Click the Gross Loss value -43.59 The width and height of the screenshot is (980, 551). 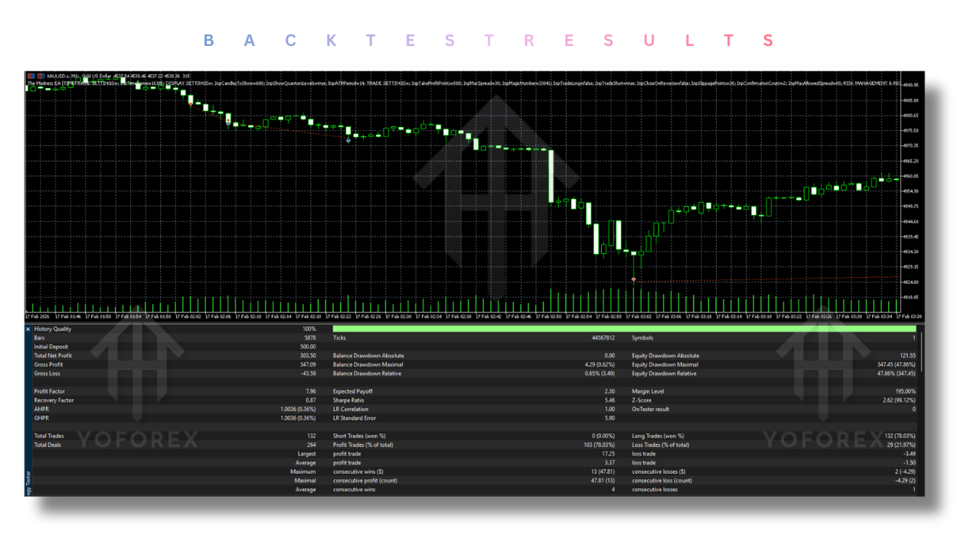(308, 373)
